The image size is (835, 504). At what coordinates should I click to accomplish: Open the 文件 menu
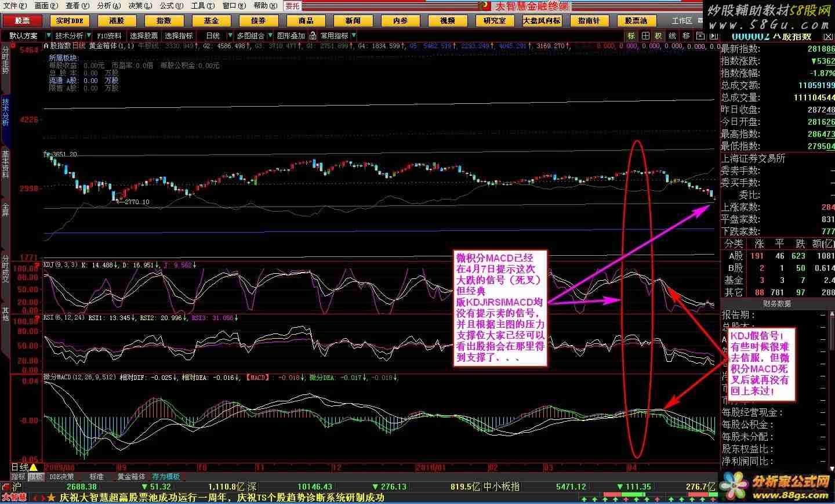coord(14,6)
